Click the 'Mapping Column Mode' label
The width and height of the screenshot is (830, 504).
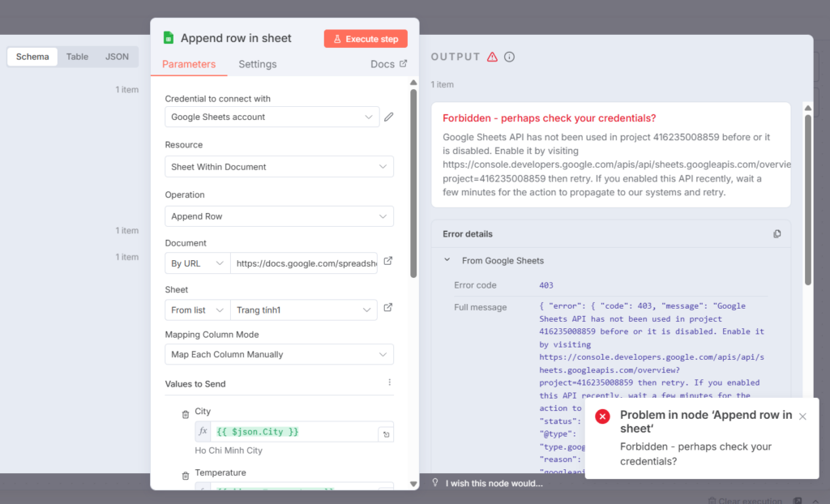tap(212, 335)
